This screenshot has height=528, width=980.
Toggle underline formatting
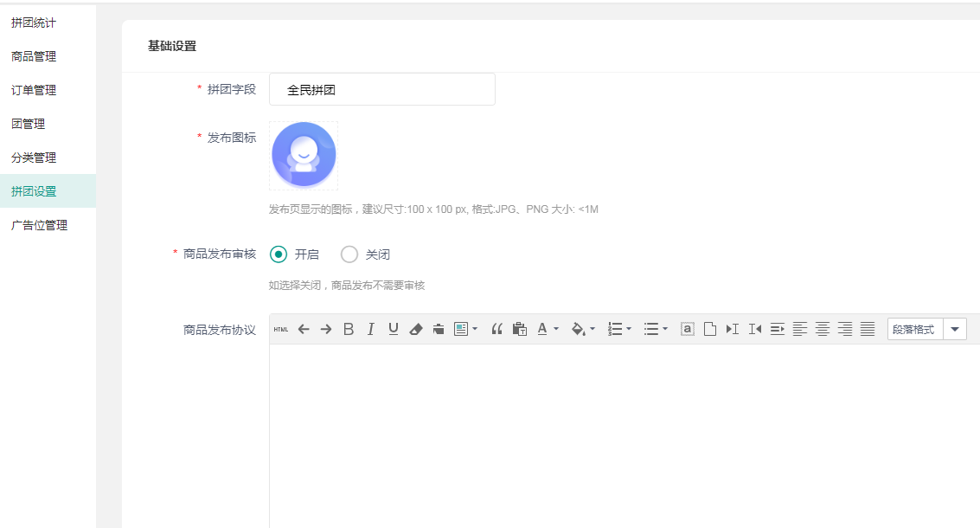394,329
